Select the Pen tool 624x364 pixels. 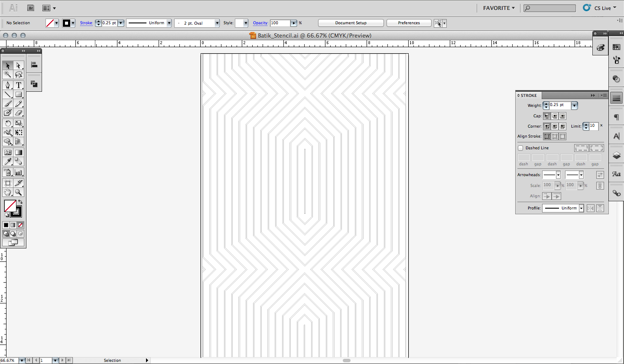point(7,85)
